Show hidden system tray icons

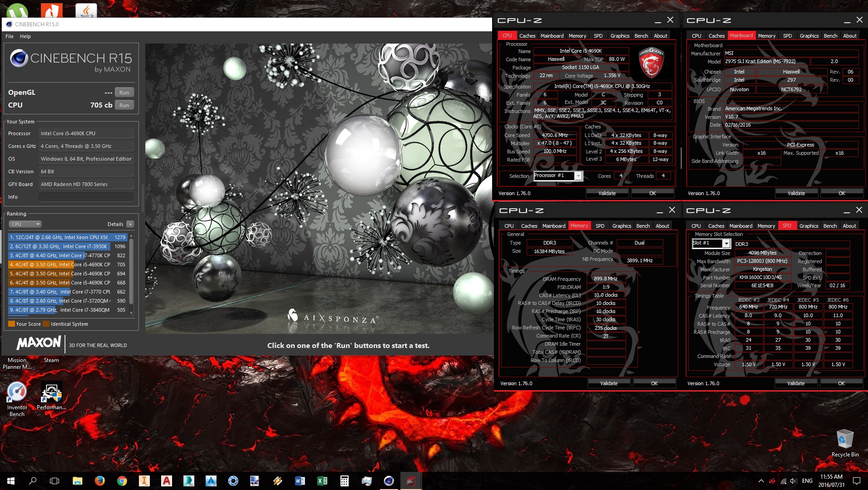click(x=761, y=481)
